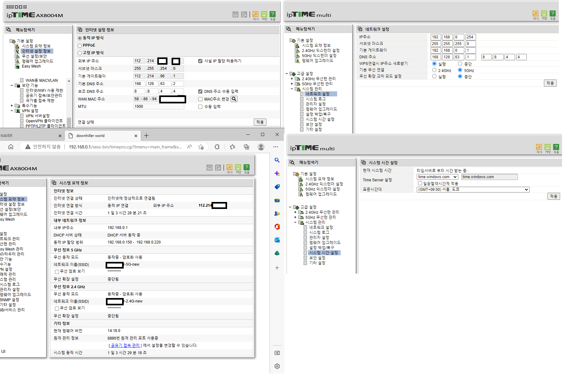The height and width of the screenshot is (390, 588).
Task: Open the gear settings icon below Edge sidebar
Action: pyautogui.click(x=277, y=366)
